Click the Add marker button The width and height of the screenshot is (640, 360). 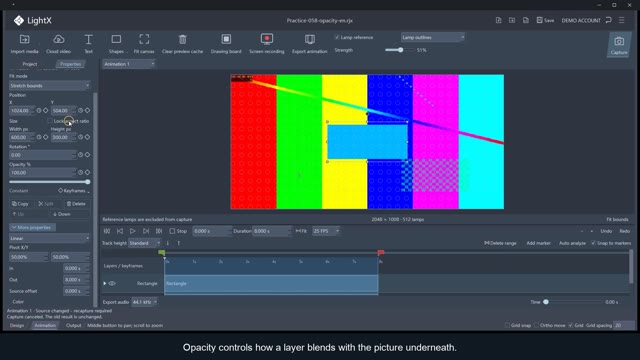coord(538,243)
